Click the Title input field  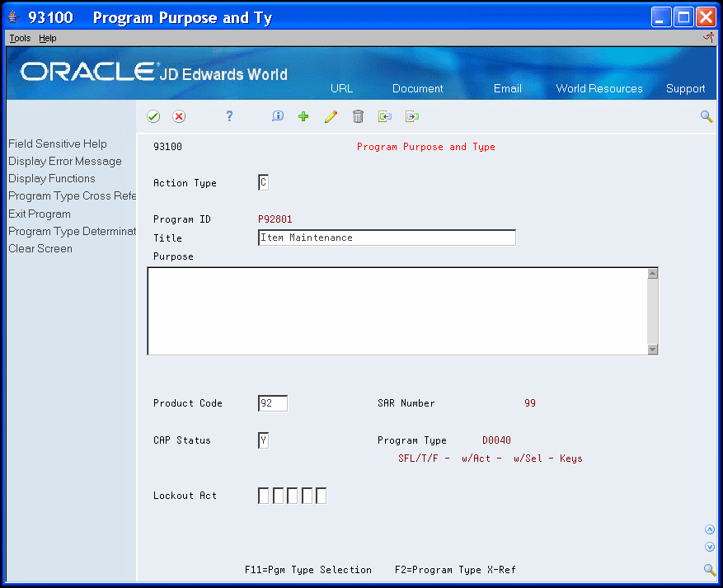tap(387, 238)
